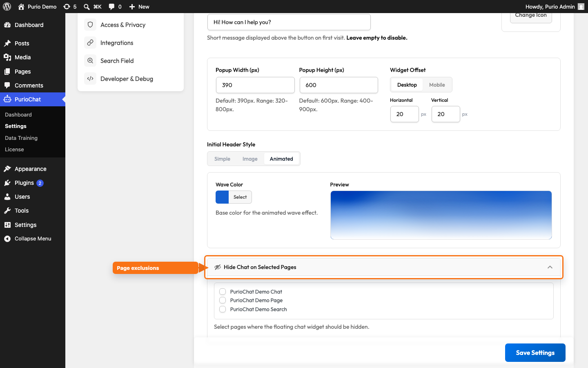Screen dimensions: 588x368
Task: Click the animated wave Preview image
Action: pos(441,215)
